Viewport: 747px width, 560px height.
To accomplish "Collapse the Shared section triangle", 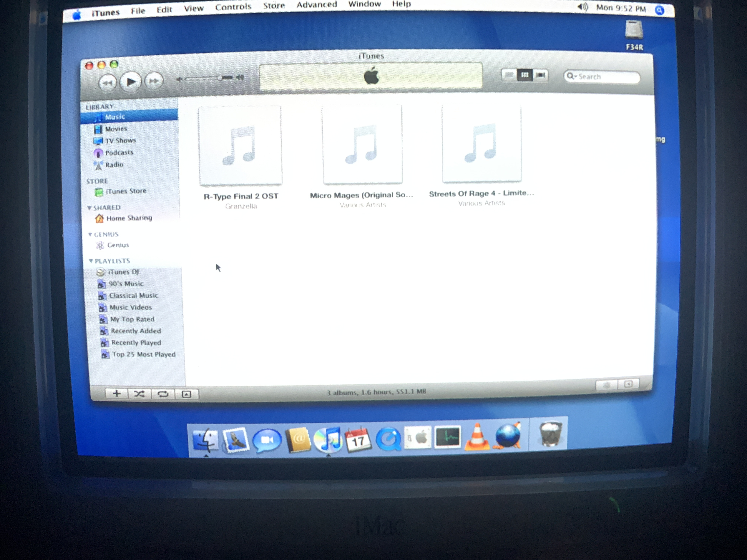I will point(89,208).
